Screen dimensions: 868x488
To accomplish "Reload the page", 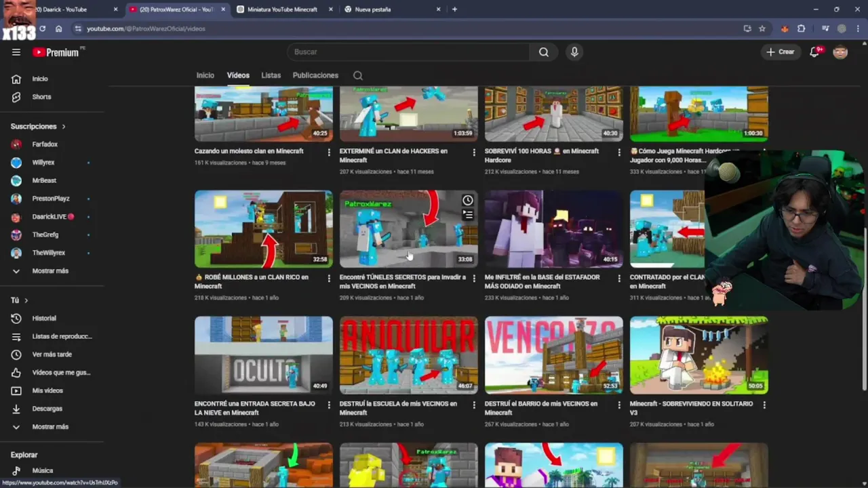I will pyautogui.click(x=42, y=28).
